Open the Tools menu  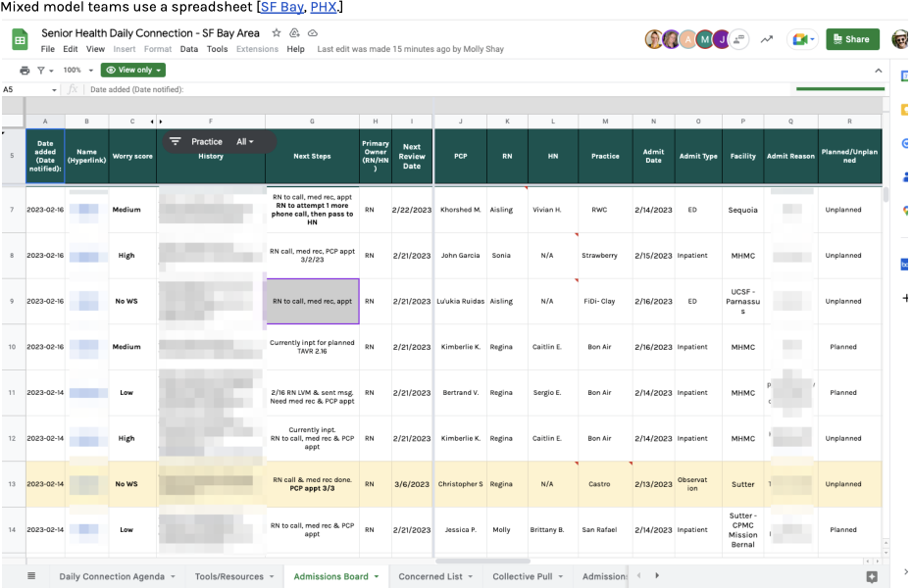point(217,49)
